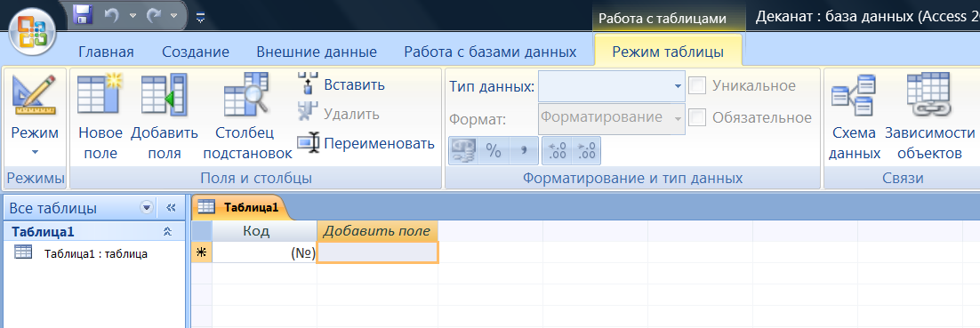The image size is (980, 328).
Task: Insert a column with Вставить
Action: pyautogui.click(x=341, y=84)
